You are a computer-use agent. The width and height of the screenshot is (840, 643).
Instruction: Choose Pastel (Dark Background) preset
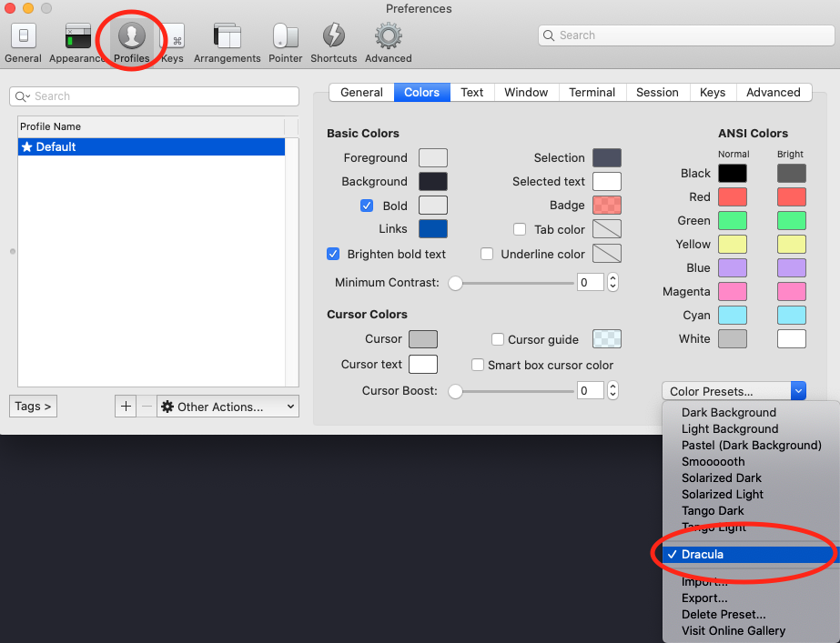pyautogui.click(x=751, y=446)
